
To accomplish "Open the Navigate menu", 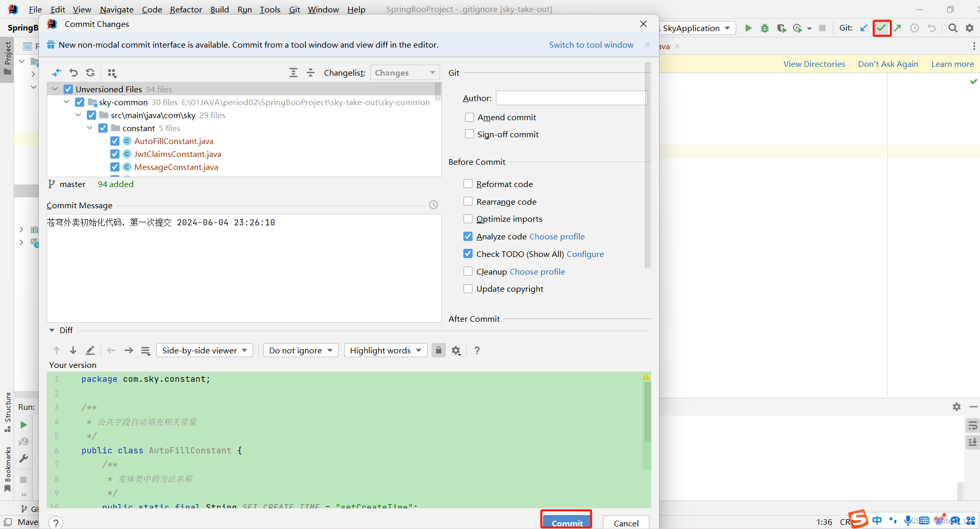I will [x=117, y=9].
